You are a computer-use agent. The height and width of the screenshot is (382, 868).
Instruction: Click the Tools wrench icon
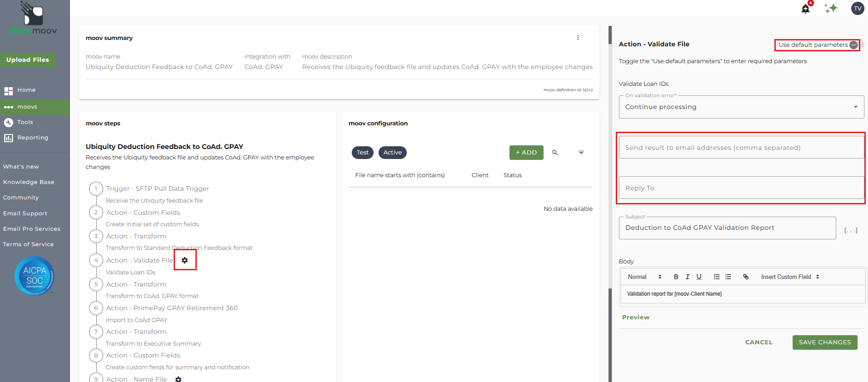point(8,122)
